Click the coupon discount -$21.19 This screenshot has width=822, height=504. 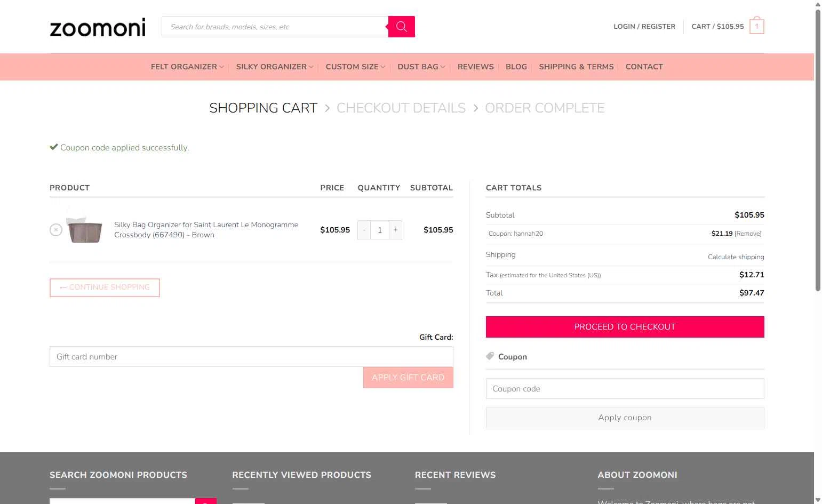click(x=721, y=234)
